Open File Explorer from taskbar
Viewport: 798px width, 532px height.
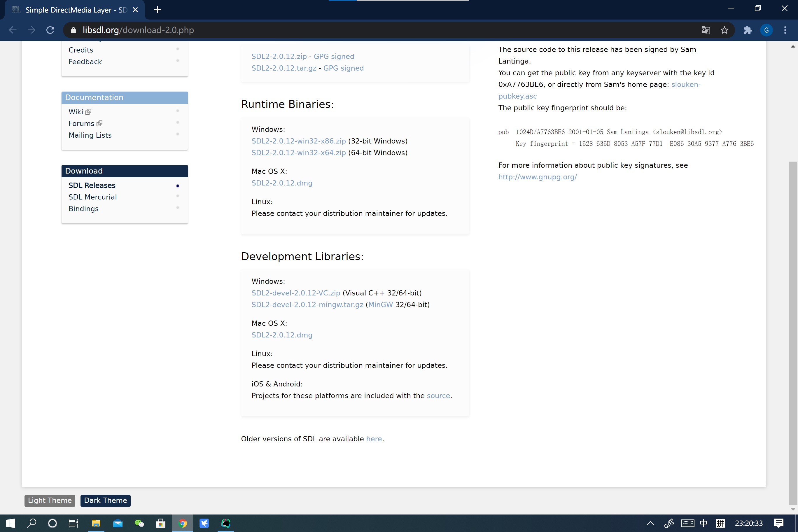(96, 523)
